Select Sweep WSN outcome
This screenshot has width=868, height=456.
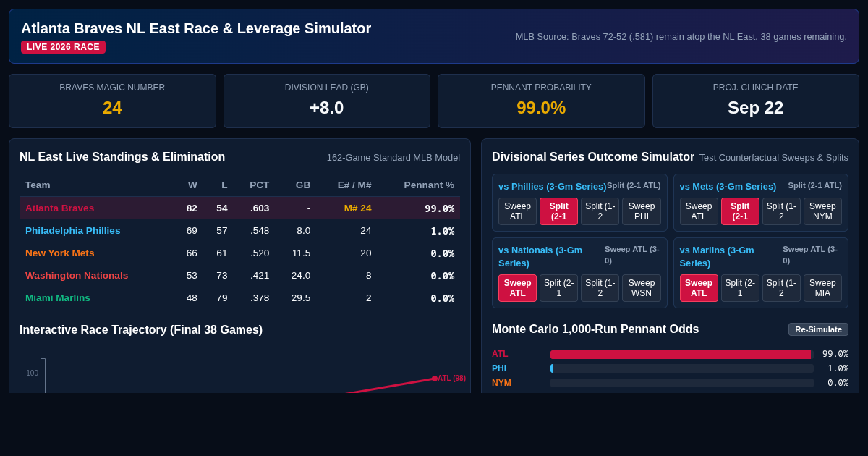tap(642, 288)
